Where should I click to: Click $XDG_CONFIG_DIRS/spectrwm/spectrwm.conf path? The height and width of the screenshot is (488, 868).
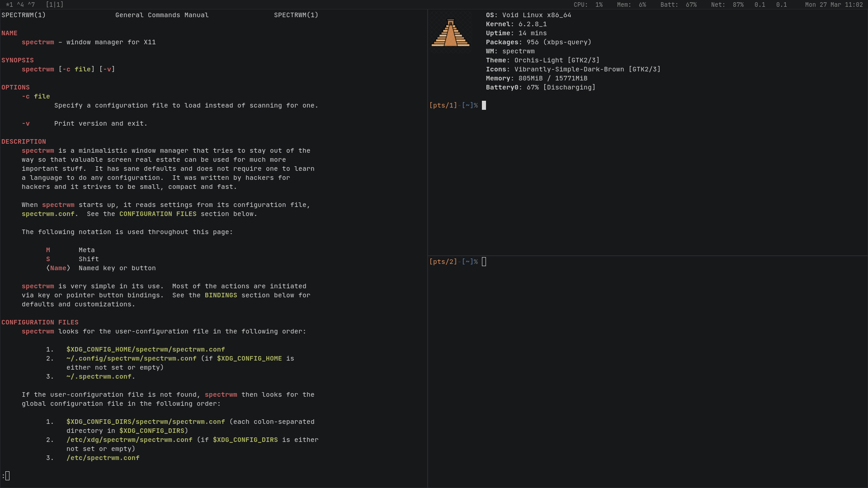point(146,422)
